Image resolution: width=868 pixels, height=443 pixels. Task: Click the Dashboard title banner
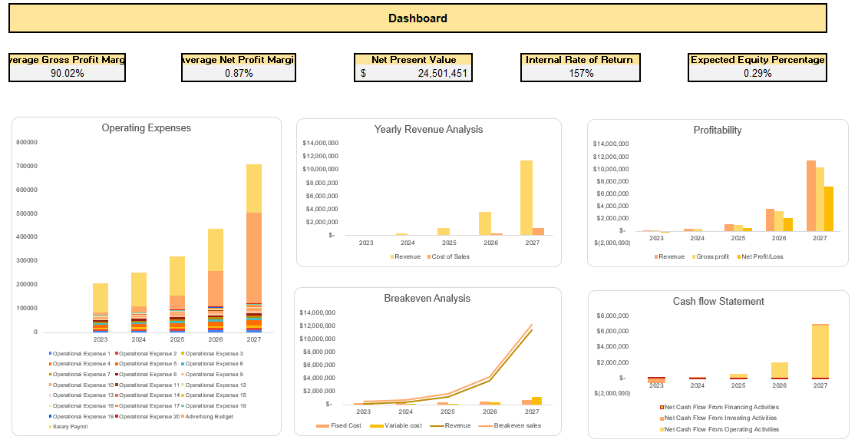click(x=417, y=18)
